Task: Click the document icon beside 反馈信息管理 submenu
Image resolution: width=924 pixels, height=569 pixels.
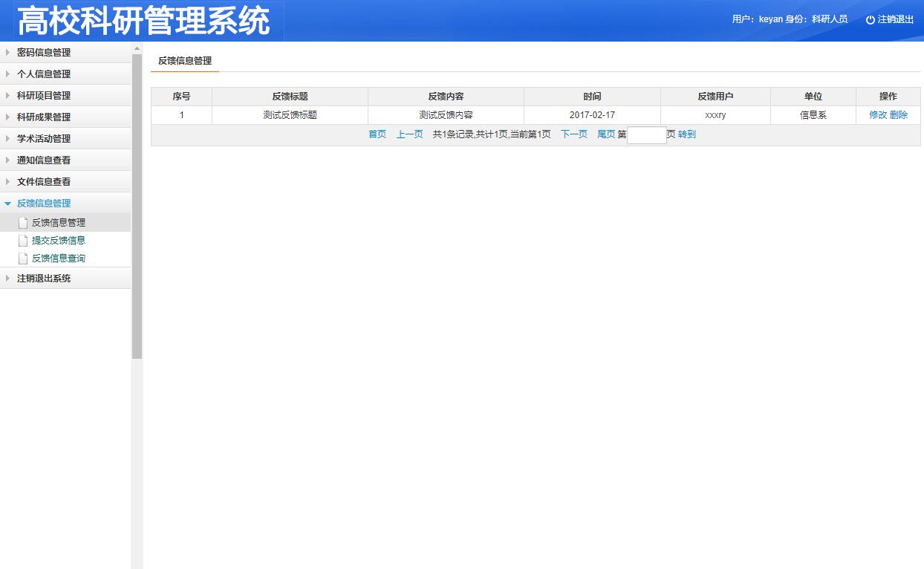Action: [23, 221]
